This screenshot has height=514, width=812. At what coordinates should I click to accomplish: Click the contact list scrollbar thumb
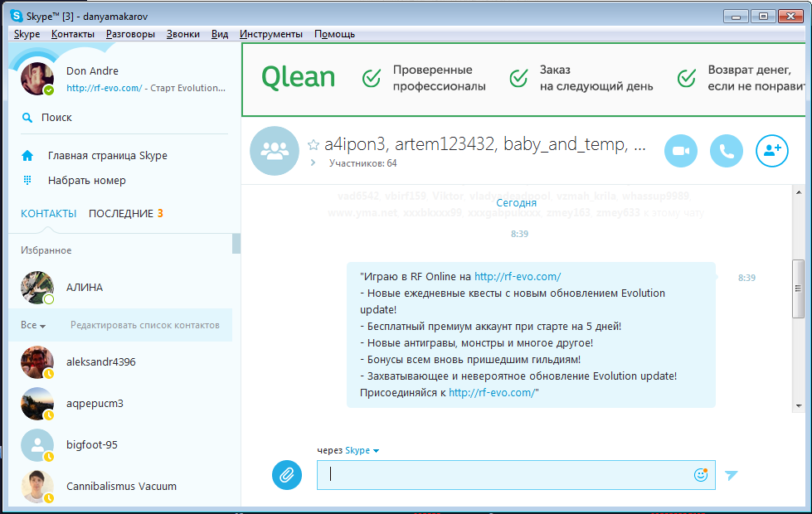point(236,244)
